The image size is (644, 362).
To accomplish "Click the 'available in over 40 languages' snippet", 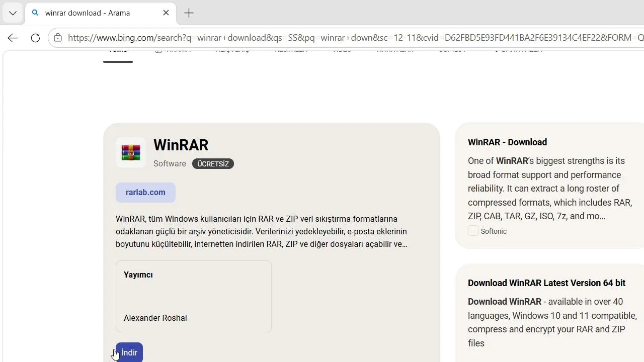I will [x=552, y=322].
